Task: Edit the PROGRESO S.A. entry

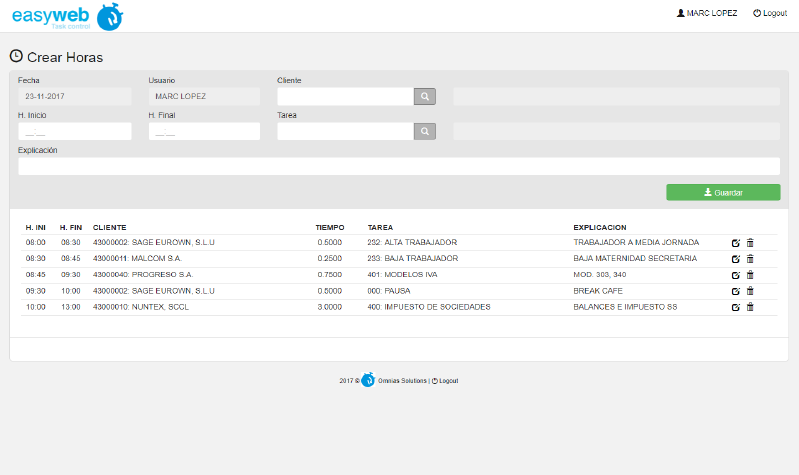Action: point(736,275)
